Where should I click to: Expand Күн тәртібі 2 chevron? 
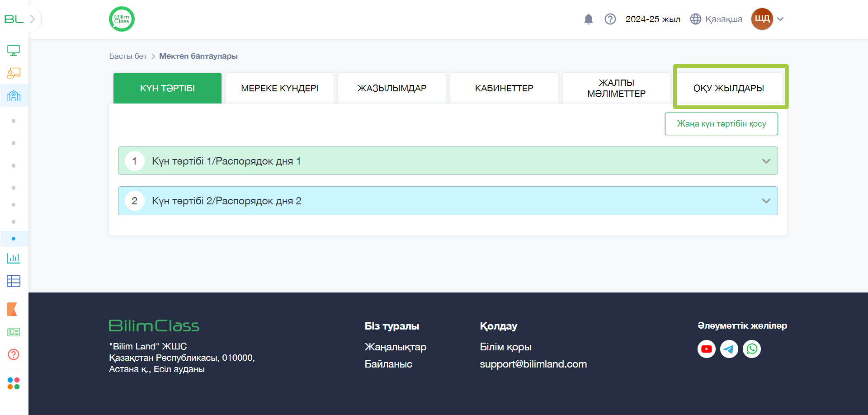coord(766,201)
